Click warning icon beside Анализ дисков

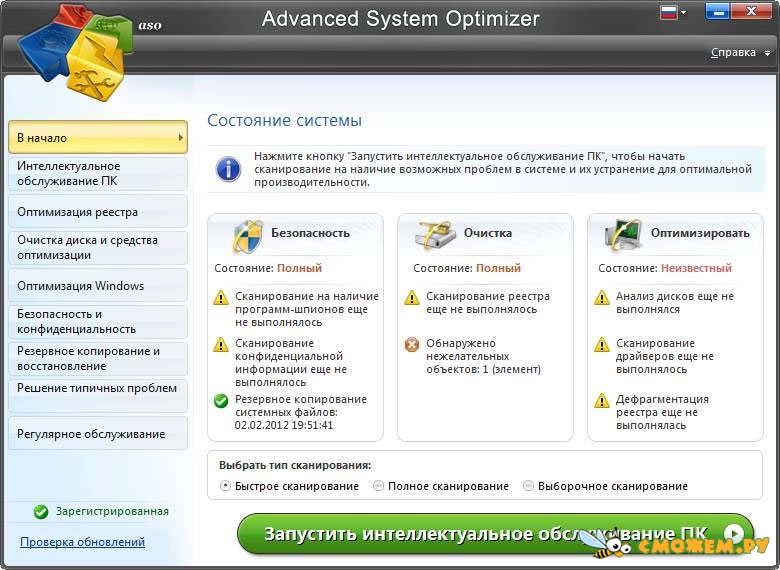(x=602, y=297)
